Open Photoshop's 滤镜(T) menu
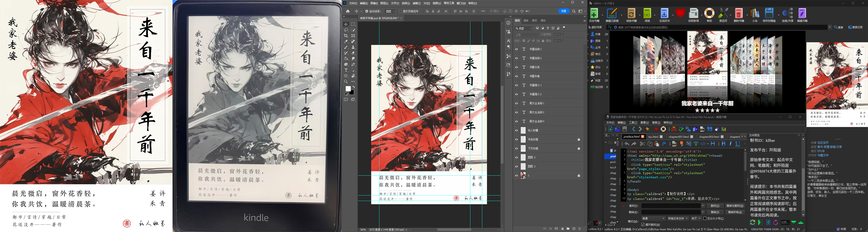This screenshot has width=868, height=232. click(417, 3)
